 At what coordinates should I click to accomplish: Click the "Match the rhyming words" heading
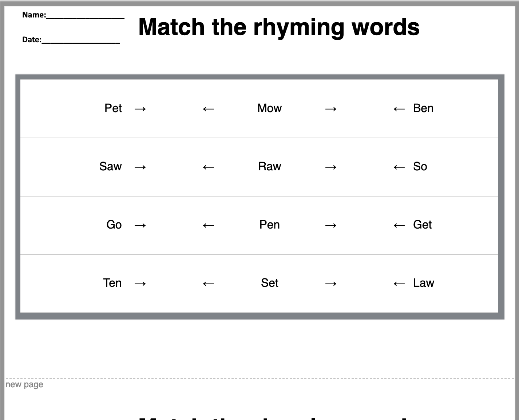(279, 27)
